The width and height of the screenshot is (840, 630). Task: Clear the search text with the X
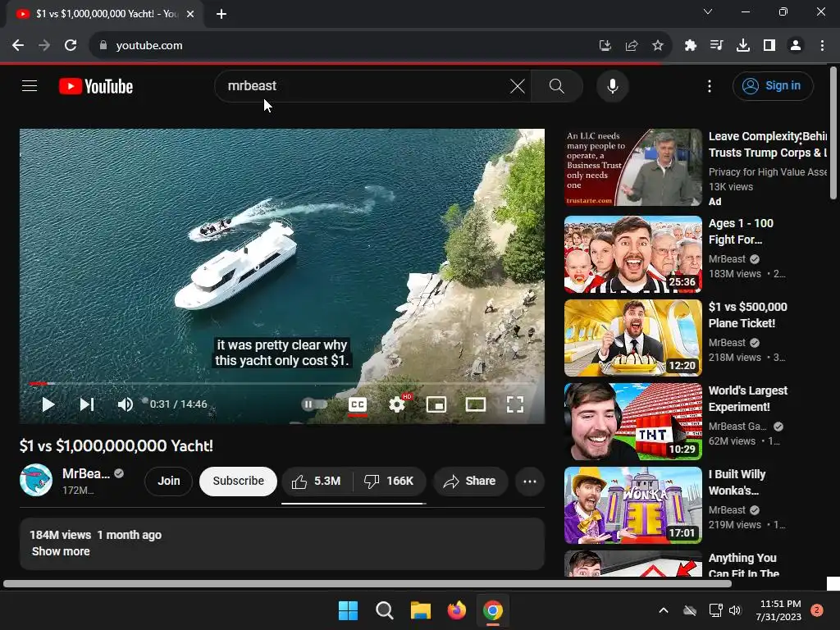[x=518, y=85]
